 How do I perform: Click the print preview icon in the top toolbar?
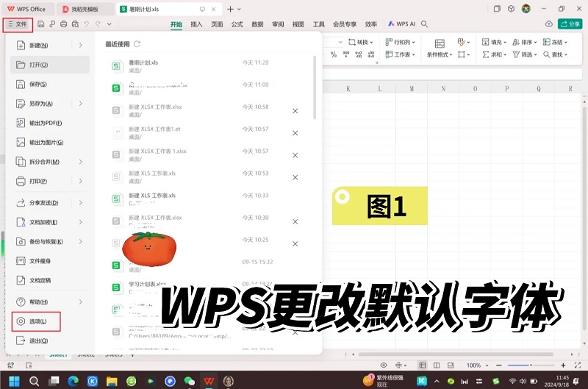(75, 24)
